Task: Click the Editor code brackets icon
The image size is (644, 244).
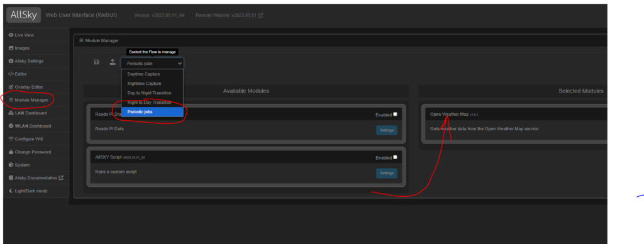Action: coord(11,74)
